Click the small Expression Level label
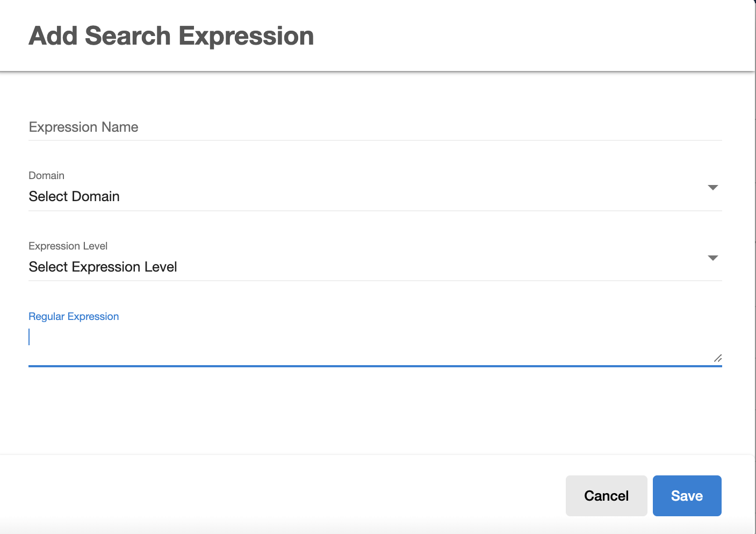The image size is (756, 534). tap(68, 246)
